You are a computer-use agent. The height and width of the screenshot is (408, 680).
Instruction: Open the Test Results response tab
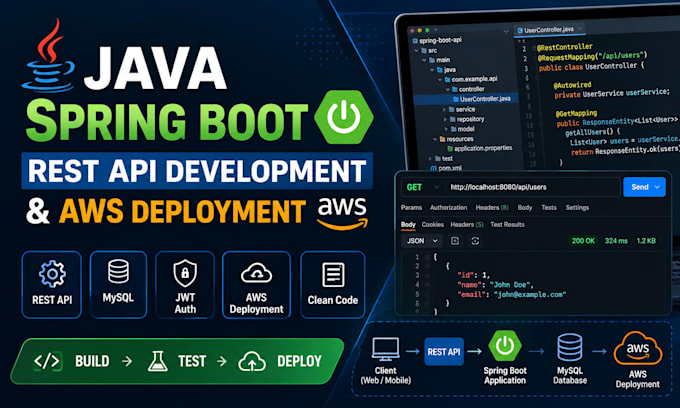point(507,225)
